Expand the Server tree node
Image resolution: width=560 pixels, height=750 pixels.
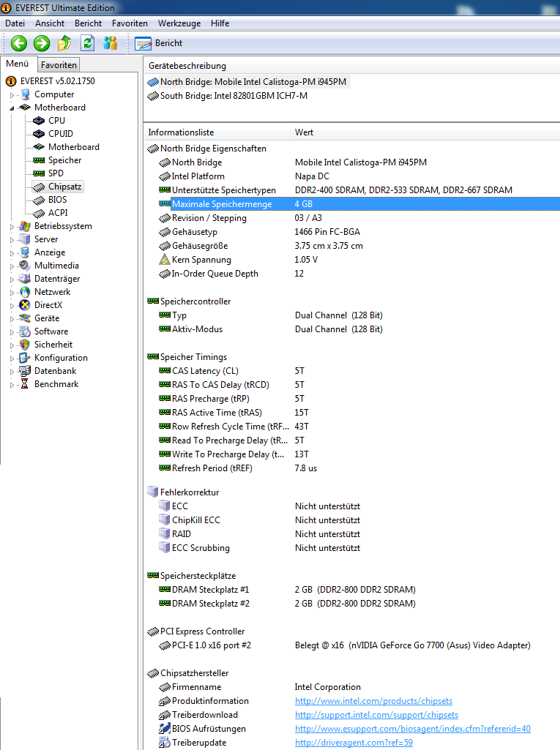tap(12, 240)
